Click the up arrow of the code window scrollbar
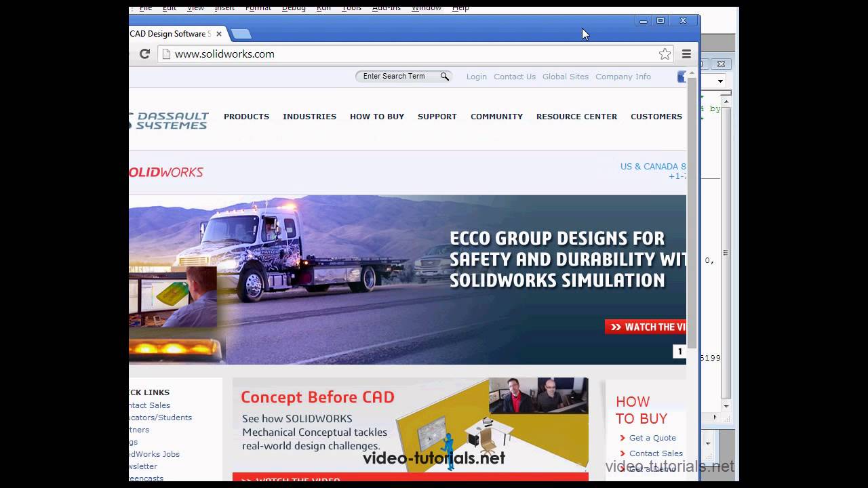 click(x=726, y=101)
